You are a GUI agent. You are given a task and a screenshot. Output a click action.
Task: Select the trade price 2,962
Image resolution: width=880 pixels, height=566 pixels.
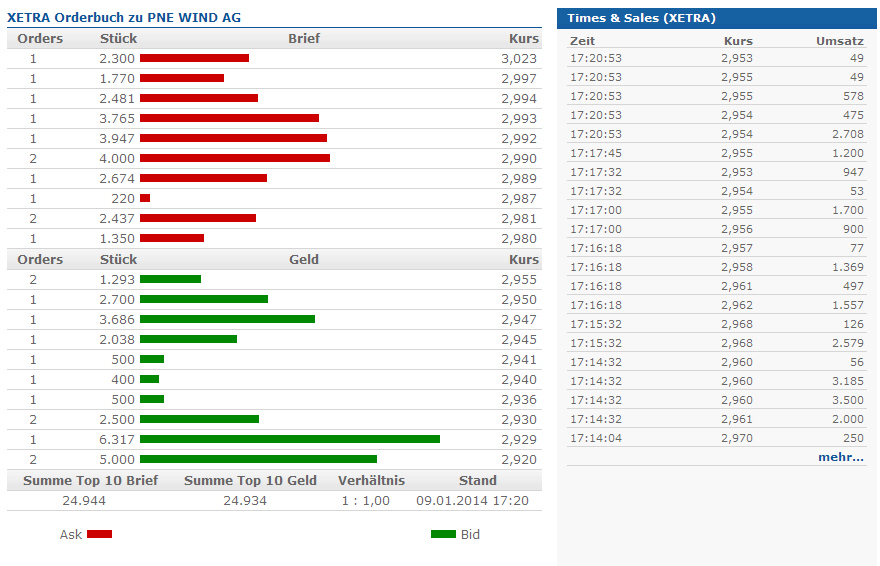737,305
